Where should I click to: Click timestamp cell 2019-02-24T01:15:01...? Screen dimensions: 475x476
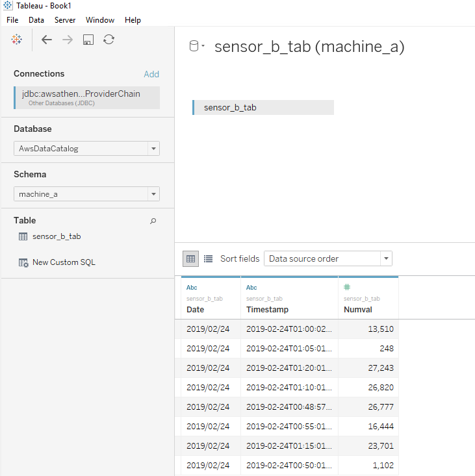click(x=289, y=445)
